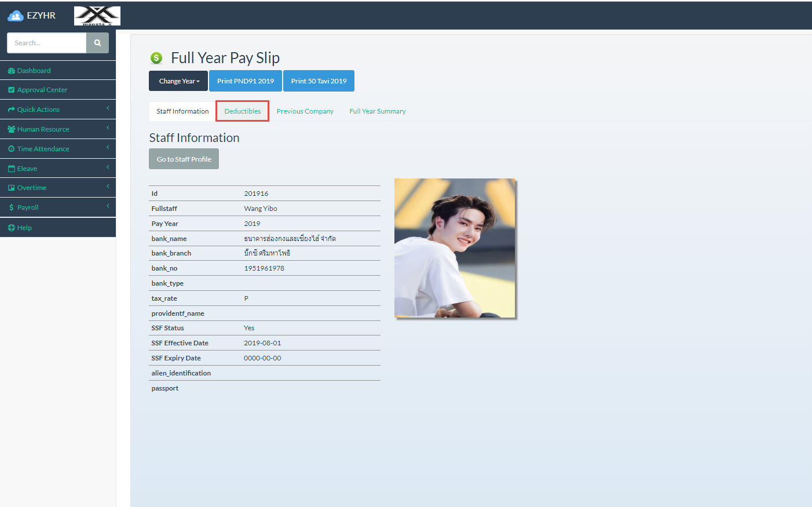The image size is (812, 507).
Task: Expand the Quick Actions menu
Action: pyautogui.click(x=38, y=110)
